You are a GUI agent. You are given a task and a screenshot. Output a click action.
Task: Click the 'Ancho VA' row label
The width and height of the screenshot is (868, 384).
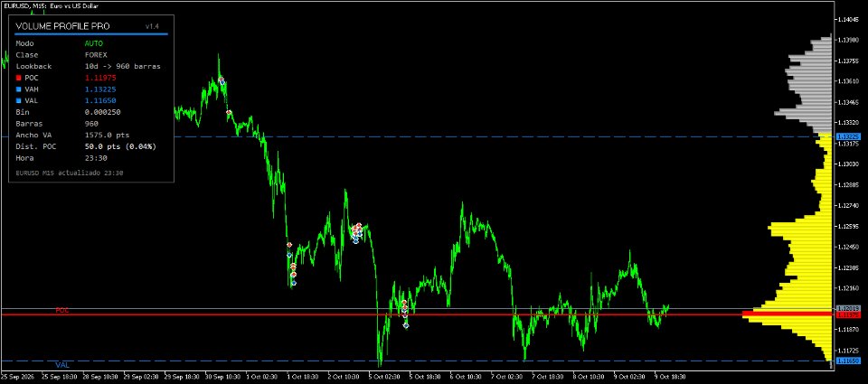33,135
